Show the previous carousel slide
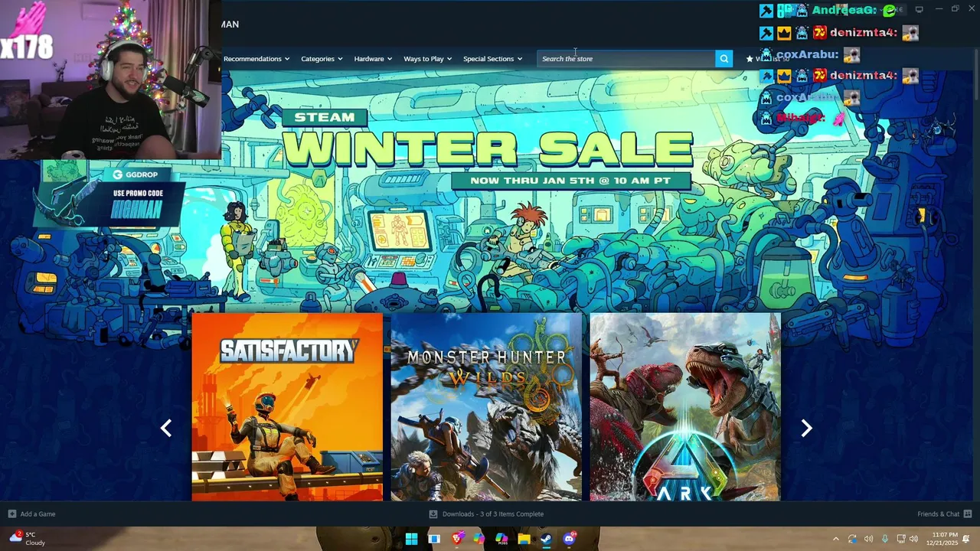The height and width of the screenshot is (551, 980). [x=166, y=429]
